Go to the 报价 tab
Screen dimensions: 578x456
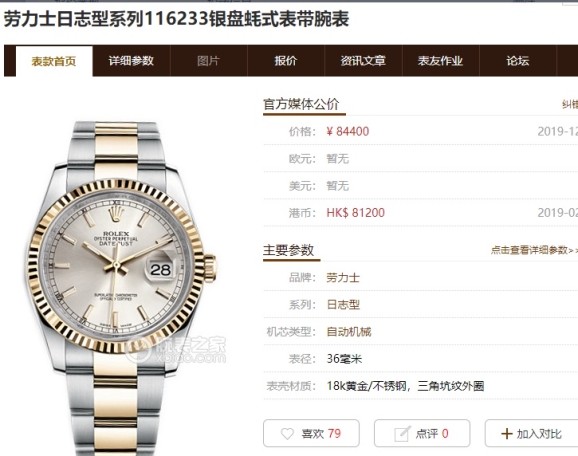286,61
